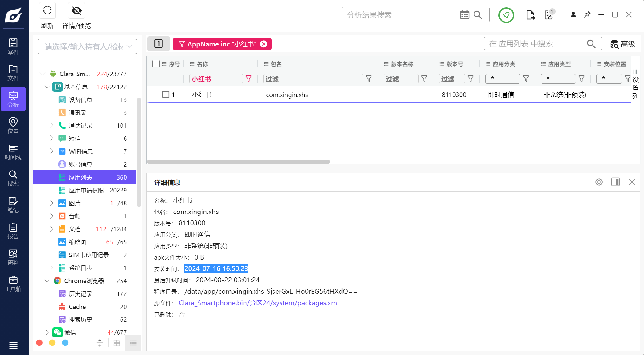Open the Report (报告) sidebar tab
The width and height of the screenshot is (644, 355).
pos(13,231)
